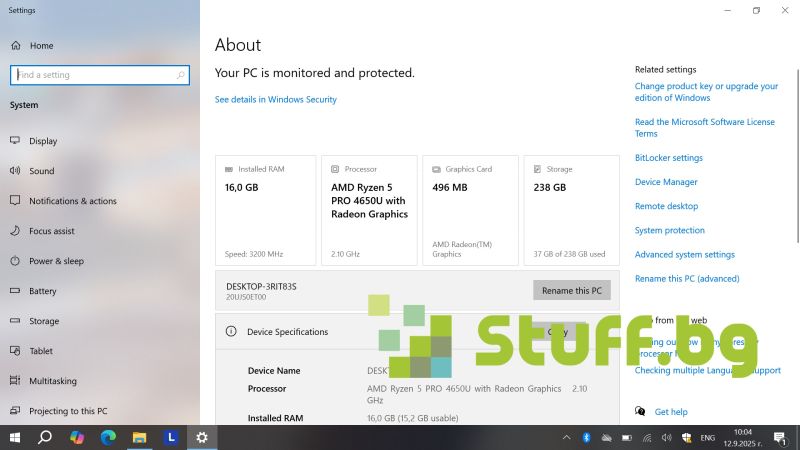Click the Home icon in Settings
800x450 pixels.
point(16,46)
